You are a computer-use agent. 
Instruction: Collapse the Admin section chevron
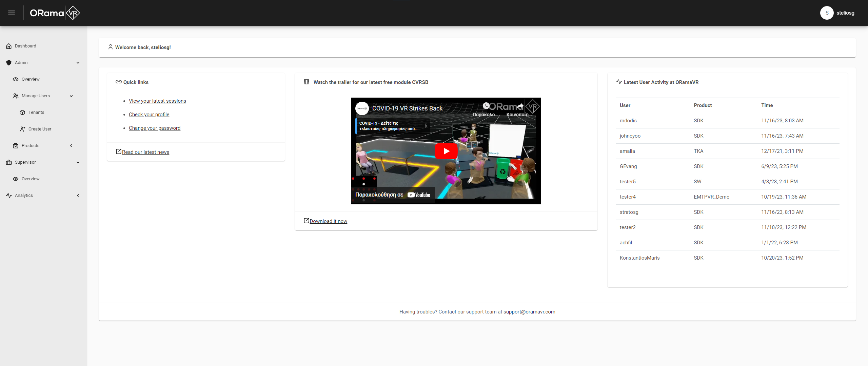[78, 63]
